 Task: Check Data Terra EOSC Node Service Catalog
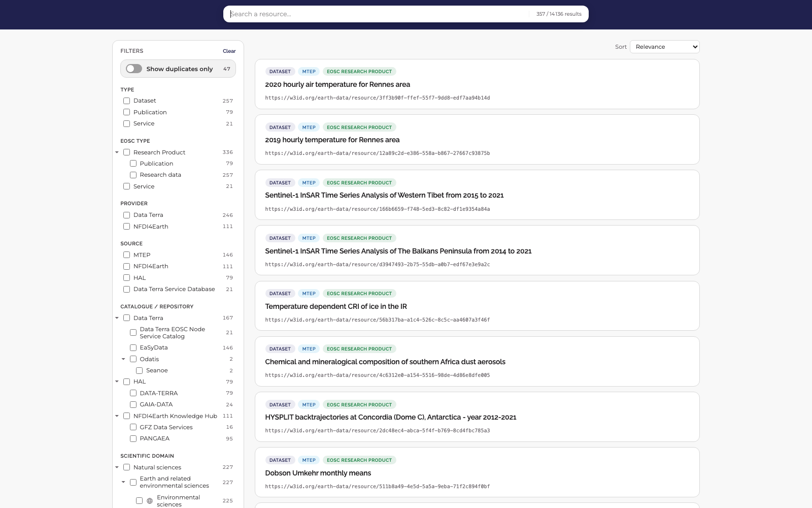coord(133,333)
